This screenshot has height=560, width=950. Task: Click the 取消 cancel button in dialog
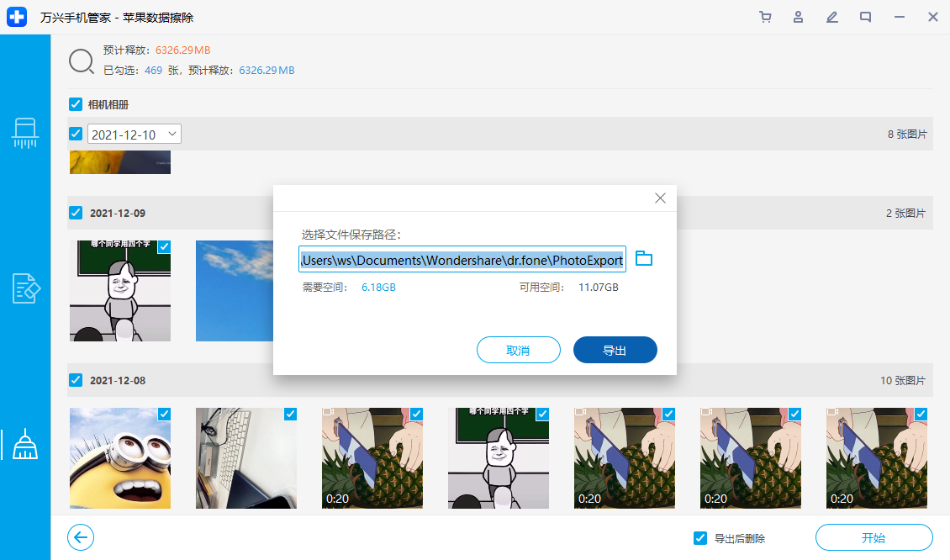click(519, 350)
